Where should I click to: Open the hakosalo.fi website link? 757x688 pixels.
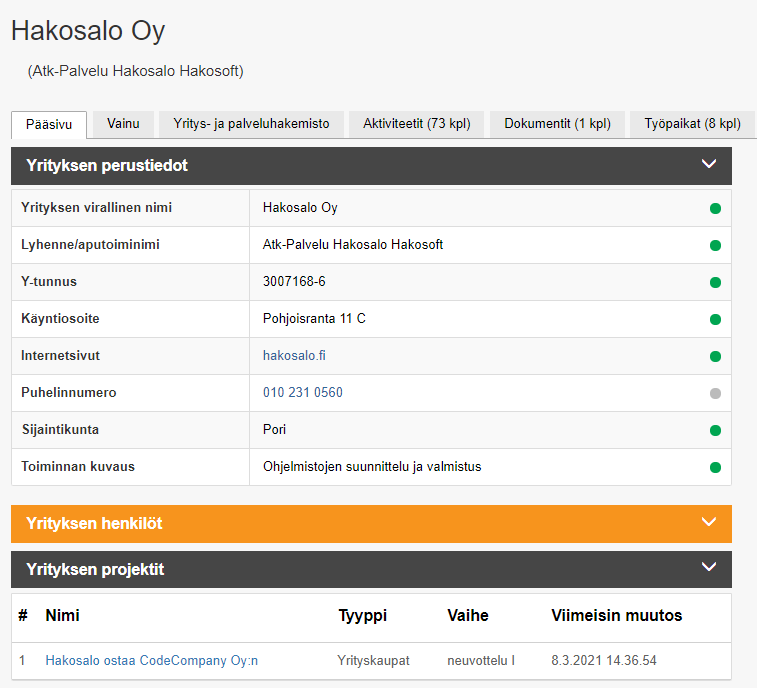point(294,356)
